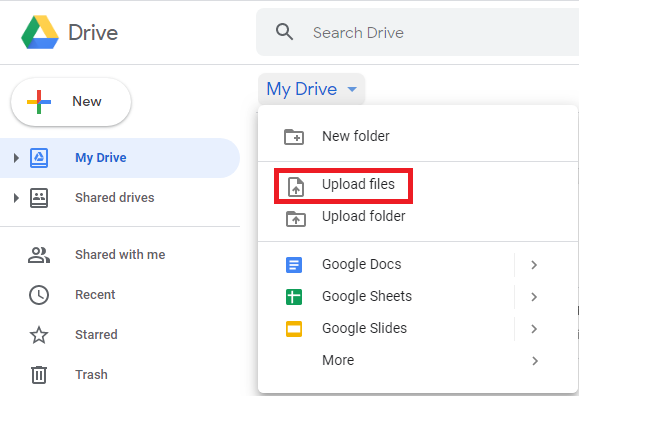
Task: Click the Starred star icon
Action: click(39, 335)
